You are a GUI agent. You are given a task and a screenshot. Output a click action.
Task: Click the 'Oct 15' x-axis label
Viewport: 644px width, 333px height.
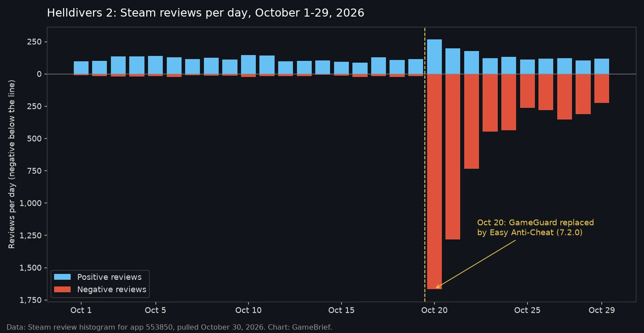341,310
